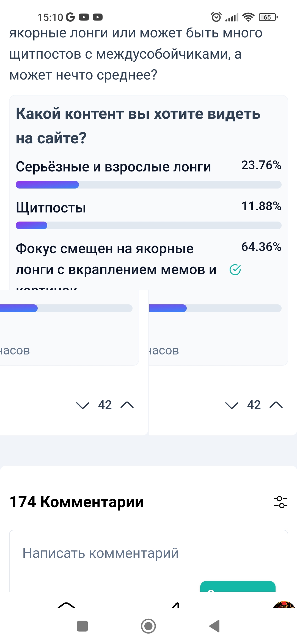297x644 pixels.
Task: Select poll option Щитпосты
Action: click(x=51, y=208)
